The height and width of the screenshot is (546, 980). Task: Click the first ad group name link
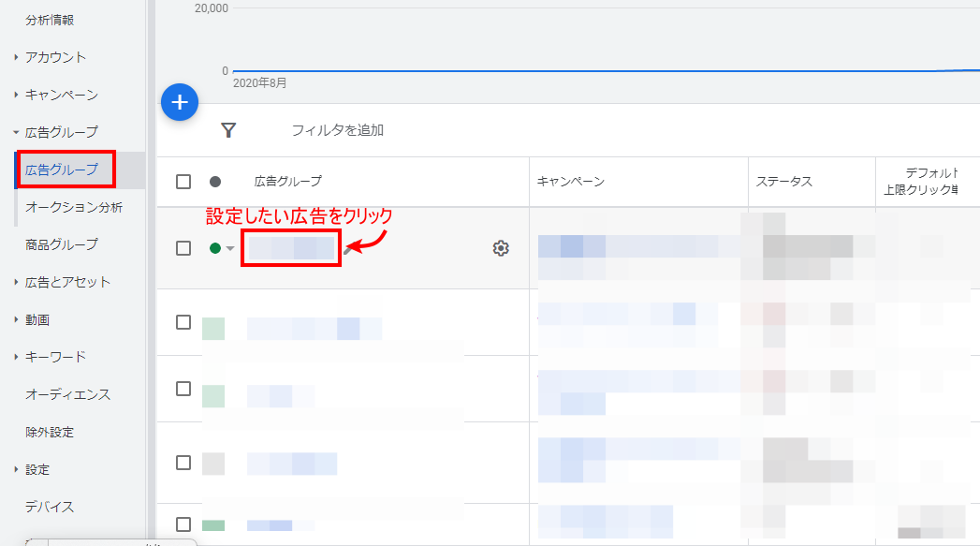[x=291, y=248]
